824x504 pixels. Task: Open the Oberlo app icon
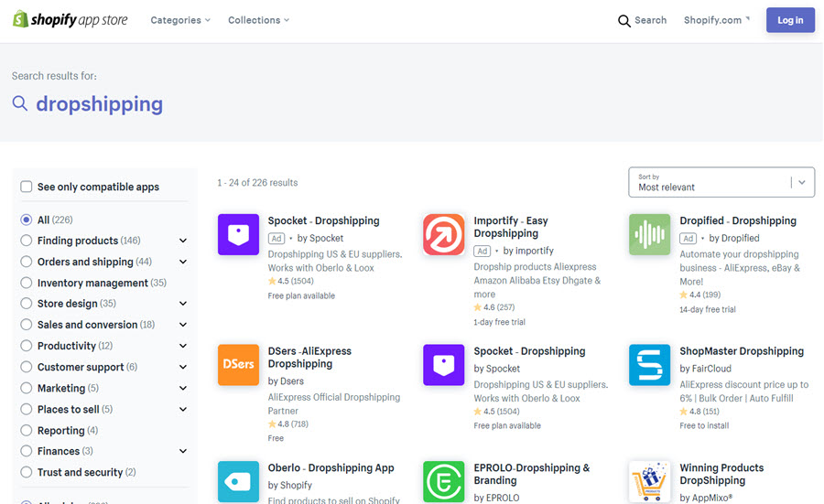tap(238, 481)
